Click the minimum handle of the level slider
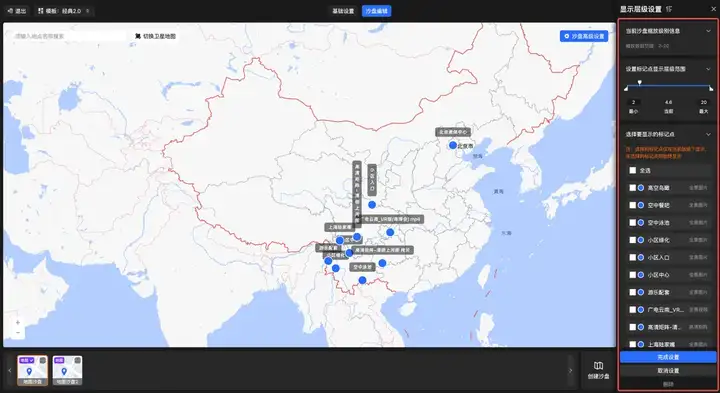Image resolution: width=720 pixels, height=393 pixels. 626,88
